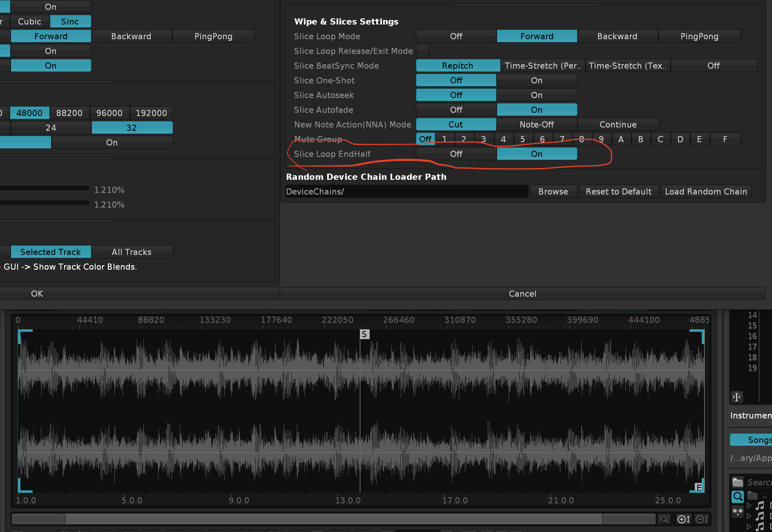Click the zoom to selection magnifier icon
Viewport: 772px width, 532px height.
coord(665,519)
